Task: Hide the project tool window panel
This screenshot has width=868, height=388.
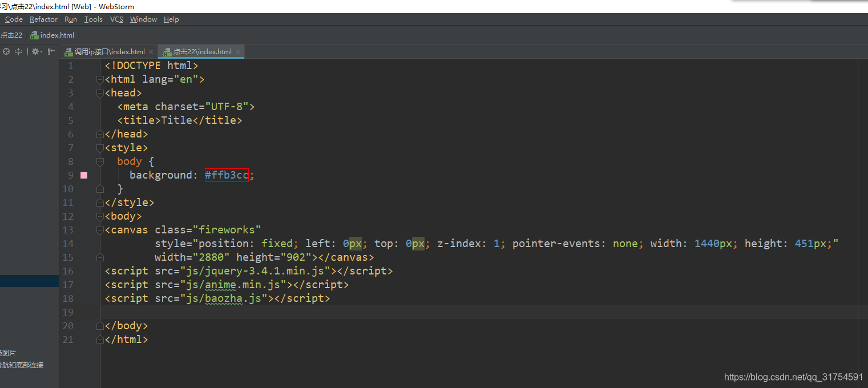Action: coord(51,51)
